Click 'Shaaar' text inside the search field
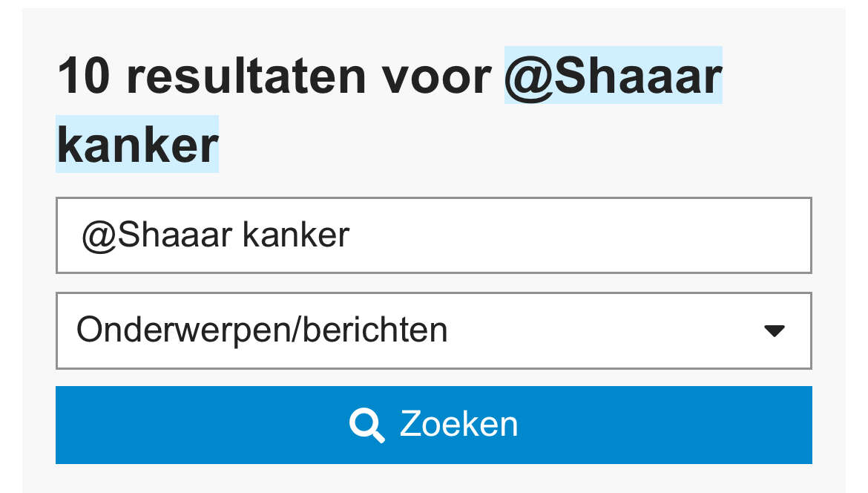 coord(175,235)
